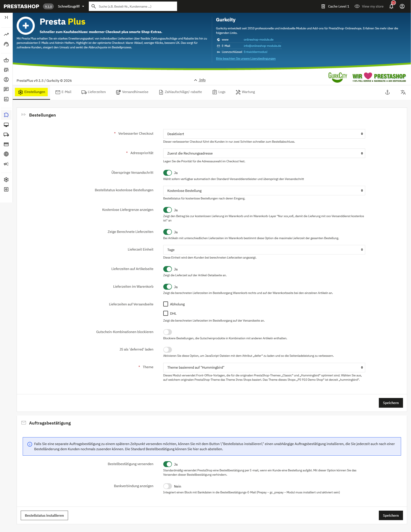Open the Marketing megaphone icon in sidebar

[6, 164]
